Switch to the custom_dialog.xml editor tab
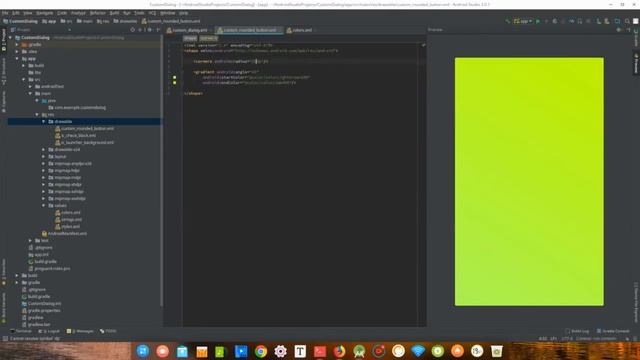 coord(187,30)
